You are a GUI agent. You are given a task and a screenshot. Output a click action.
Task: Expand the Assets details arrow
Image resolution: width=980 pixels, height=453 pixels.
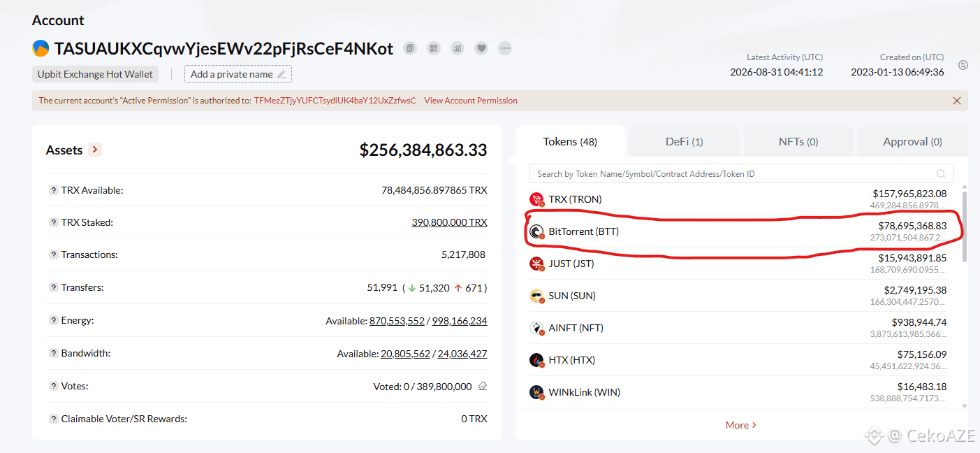point(96,150)
